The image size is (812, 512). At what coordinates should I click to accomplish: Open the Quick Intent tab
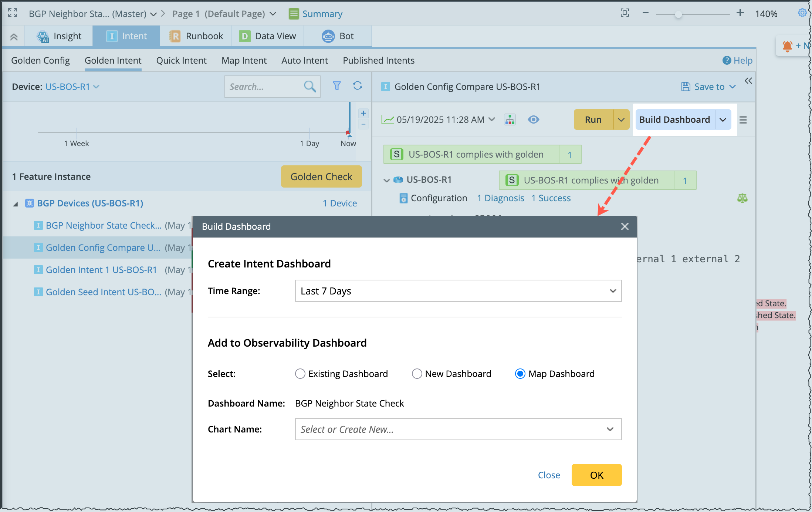pos(181,60)
